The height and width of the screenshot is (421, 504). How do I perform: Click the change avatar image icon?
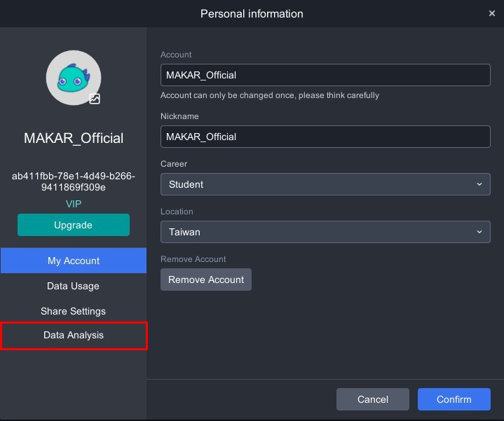pyautogui.click(x=95, y=99)
